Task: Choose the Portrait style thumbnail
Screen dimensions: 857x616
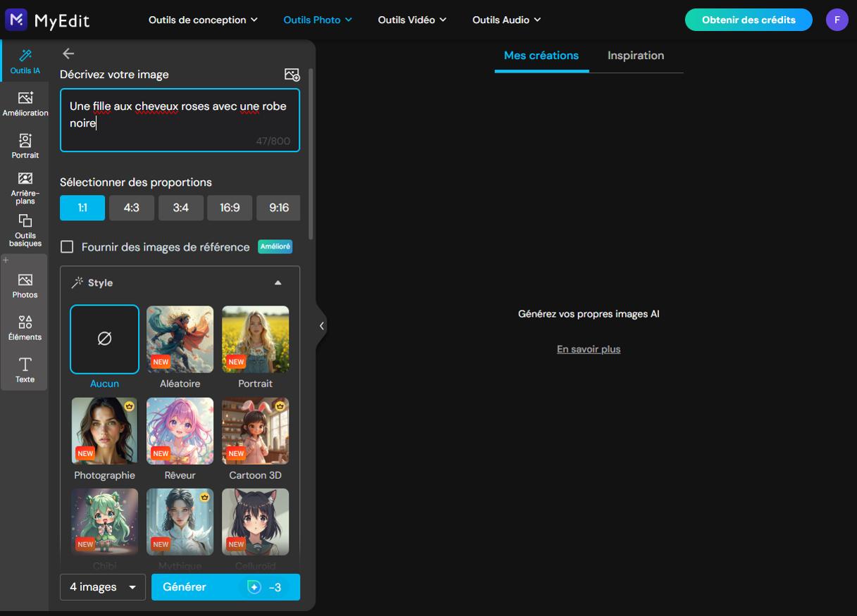Action: [x=255, y=339]
